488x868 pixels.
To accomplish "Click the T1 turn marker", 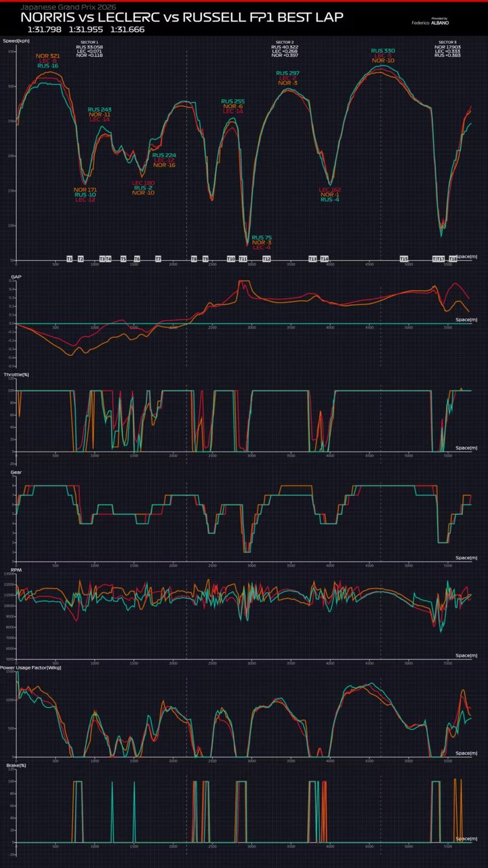I will pyautogui.click(x=69, y=259).
